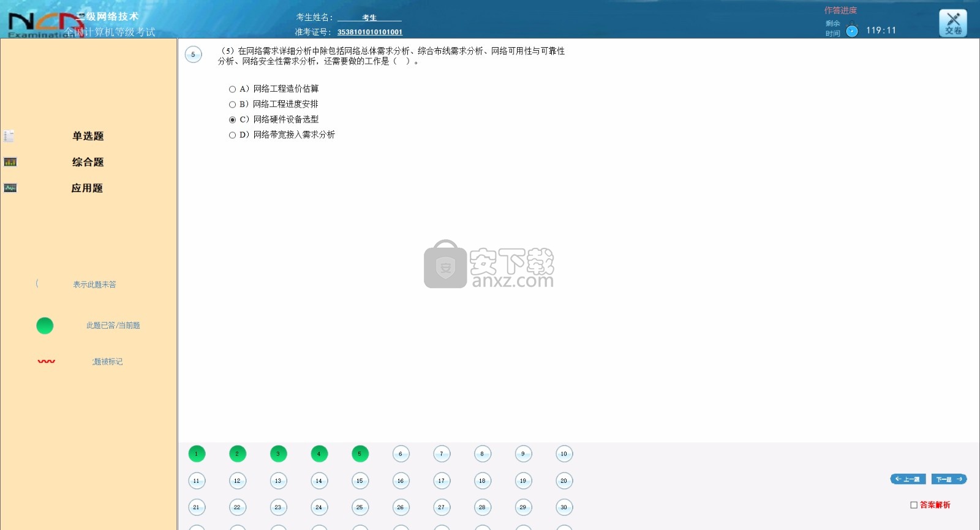980x530 pixels.
Task: Select option D 网络带宽接入需求分析
Action: 232,135
